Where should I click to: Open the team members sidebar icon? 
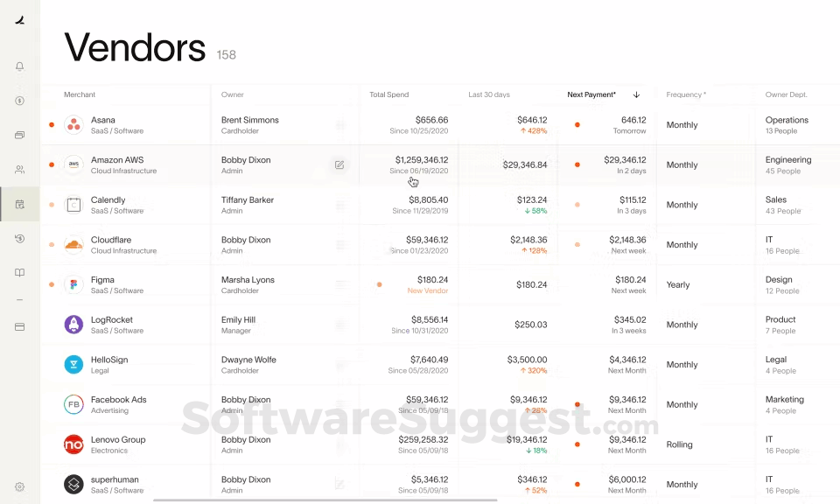click(19, 170)
